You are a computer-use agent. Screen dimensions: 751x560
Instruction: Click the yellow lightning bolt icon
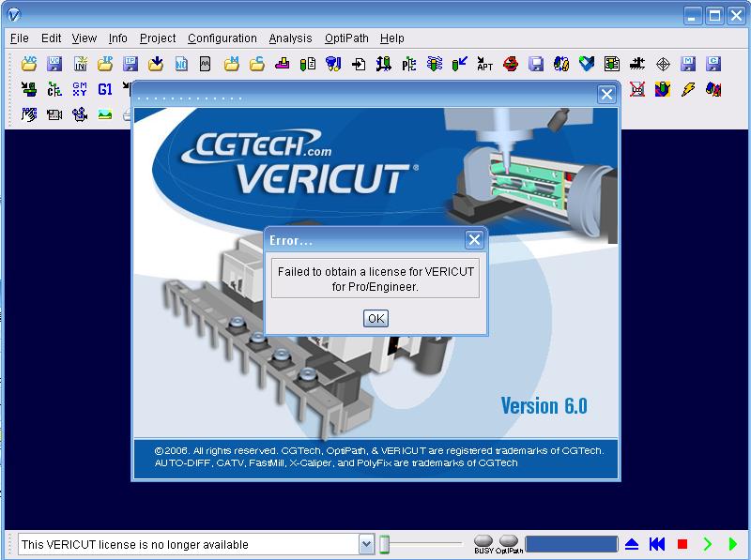[x=688, y=89]
